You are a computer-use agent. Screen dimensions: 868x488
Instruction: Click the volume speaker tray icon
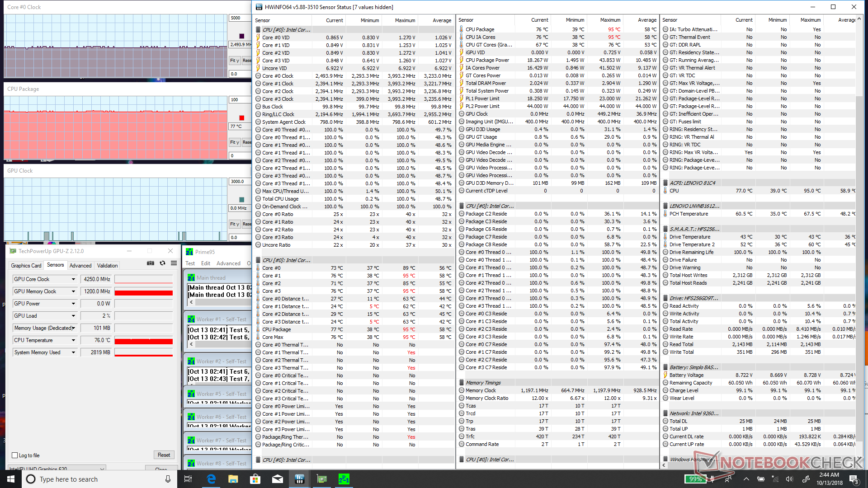pos(789,479)
